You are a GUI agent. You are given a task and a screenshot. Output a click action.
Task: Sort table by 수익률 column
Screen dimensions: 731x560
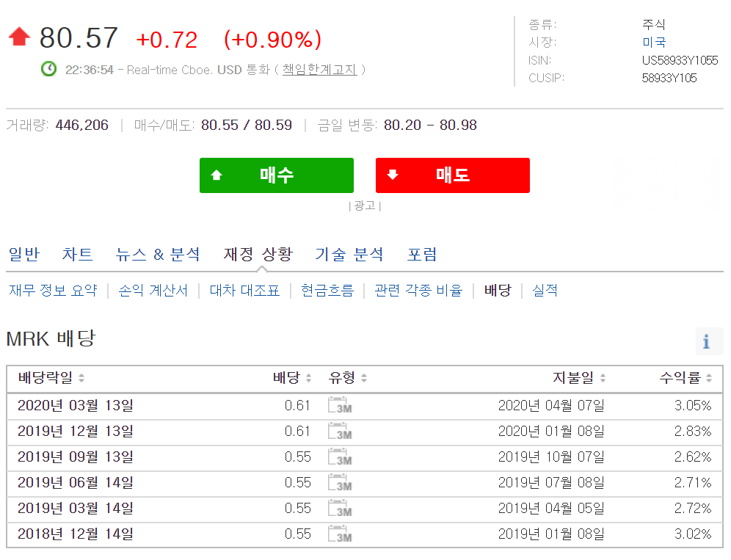click(709, 378)
